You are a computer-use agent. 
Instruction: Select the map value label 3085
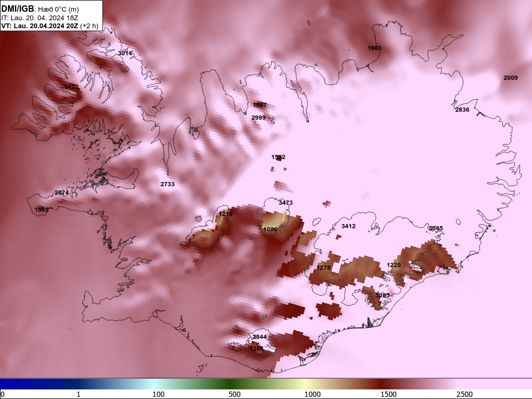[383, 295]
